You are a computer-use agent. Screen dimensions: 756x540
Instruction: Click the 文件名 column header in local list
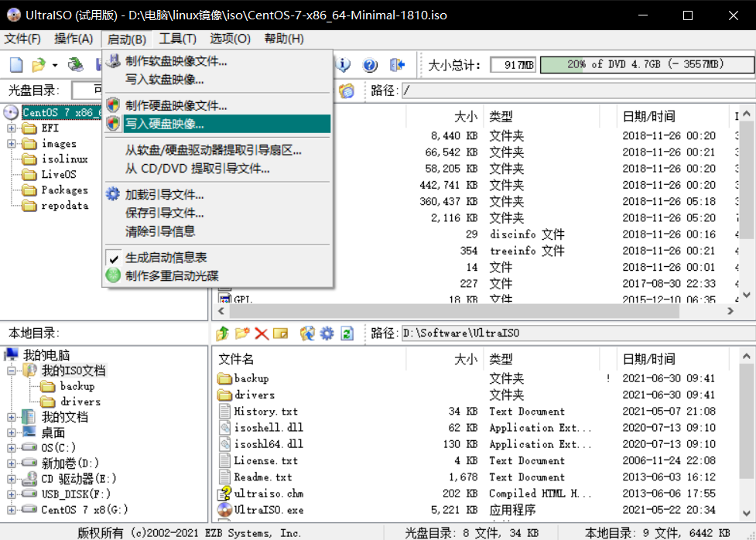click(x=310, y=359)
